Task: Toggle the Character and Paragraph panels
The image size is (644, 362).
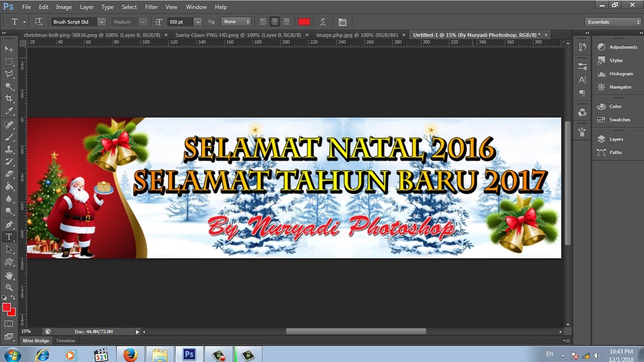Action: [x=343, y=22]
